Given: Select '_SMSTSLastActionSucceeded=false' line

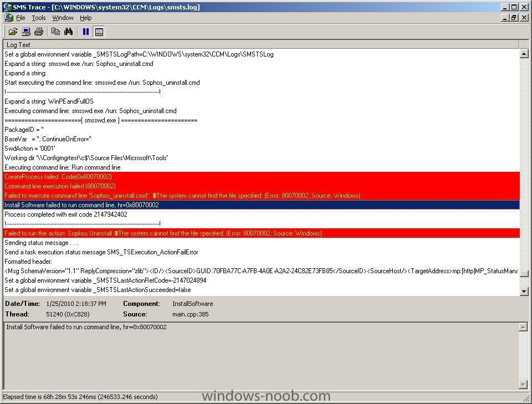Looking at the screenshot, I should (x=261, y=290).
